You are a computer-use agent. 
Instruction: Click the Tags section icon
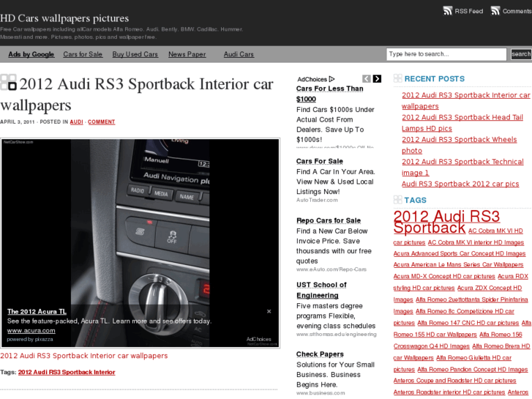[397, 200]
